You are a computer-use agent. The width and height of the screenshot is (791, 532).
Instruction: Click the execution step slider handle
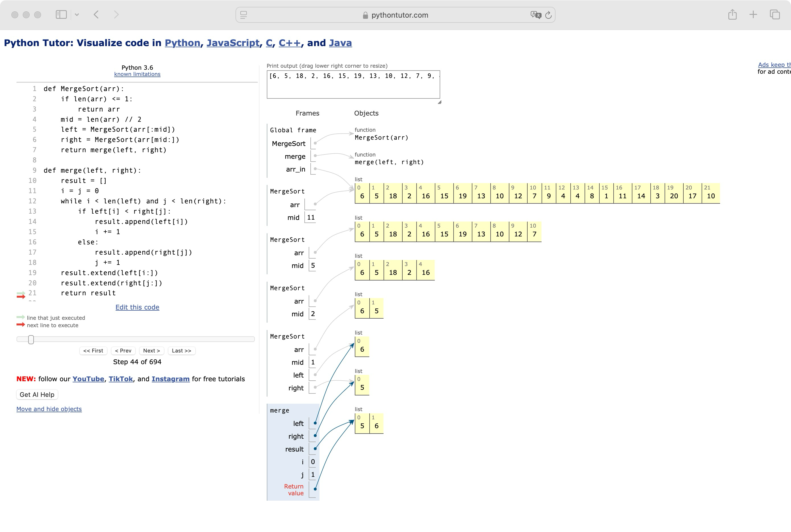click(x=31, y=339)
